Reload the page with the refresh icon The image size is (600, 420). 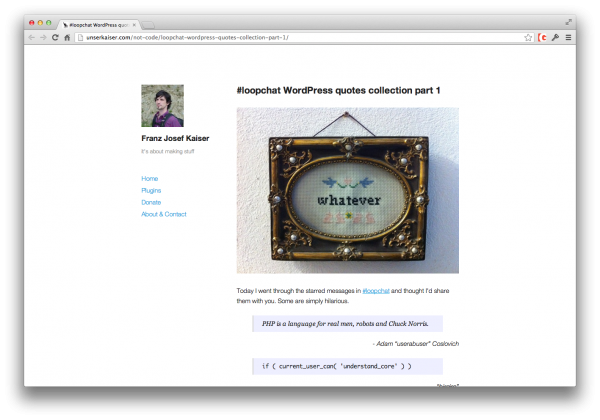tap(55, 37)
